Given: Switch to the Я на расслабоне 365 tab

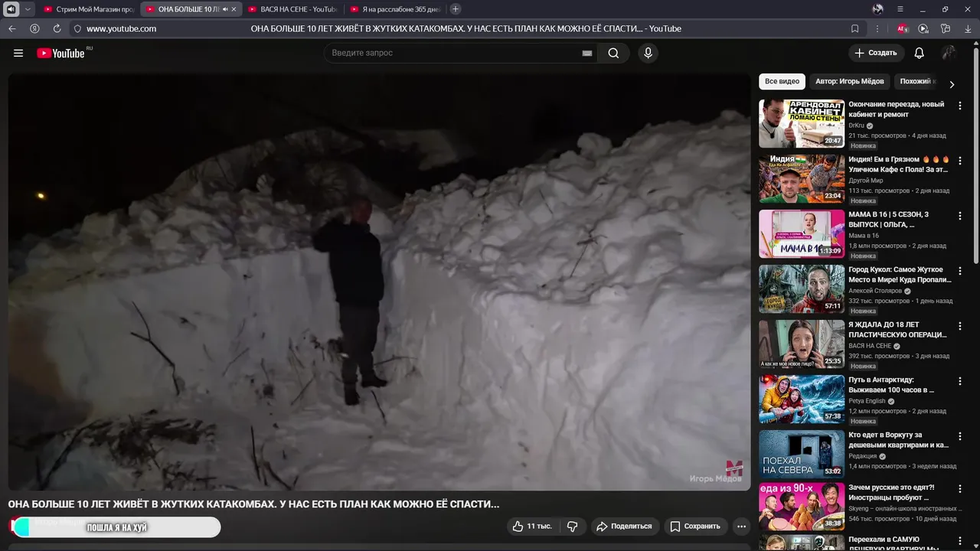Looking at the screenshot, I should tap(395, 9).
